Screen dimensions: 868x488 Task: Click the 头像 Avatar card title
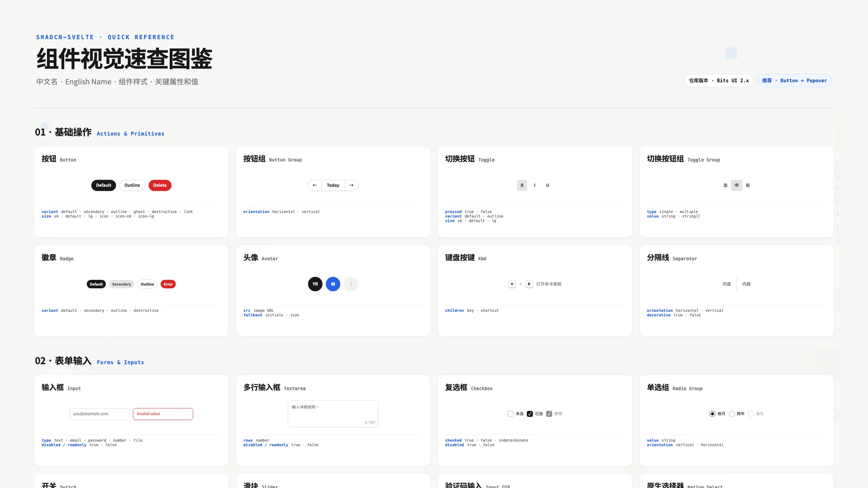(260, 258)
